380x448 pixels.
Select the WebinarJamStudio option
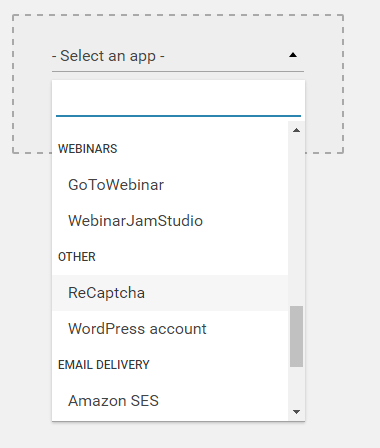click(170, 221)
